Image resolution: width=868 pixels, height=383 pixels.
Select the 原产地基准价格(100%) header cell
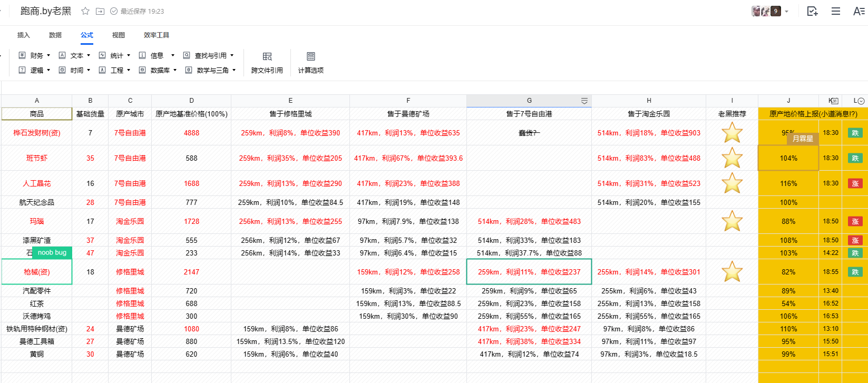pyautogui.click(x=191, y=114)
